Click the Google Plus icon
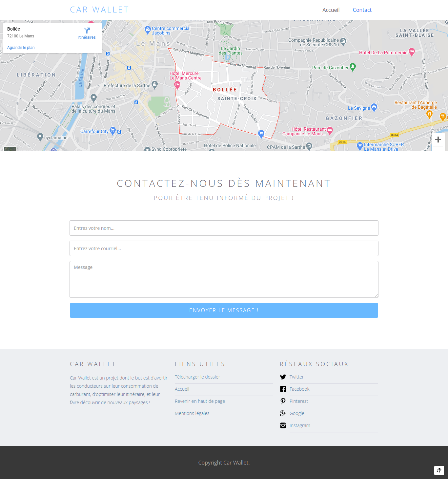 click(x=283, y=413)
